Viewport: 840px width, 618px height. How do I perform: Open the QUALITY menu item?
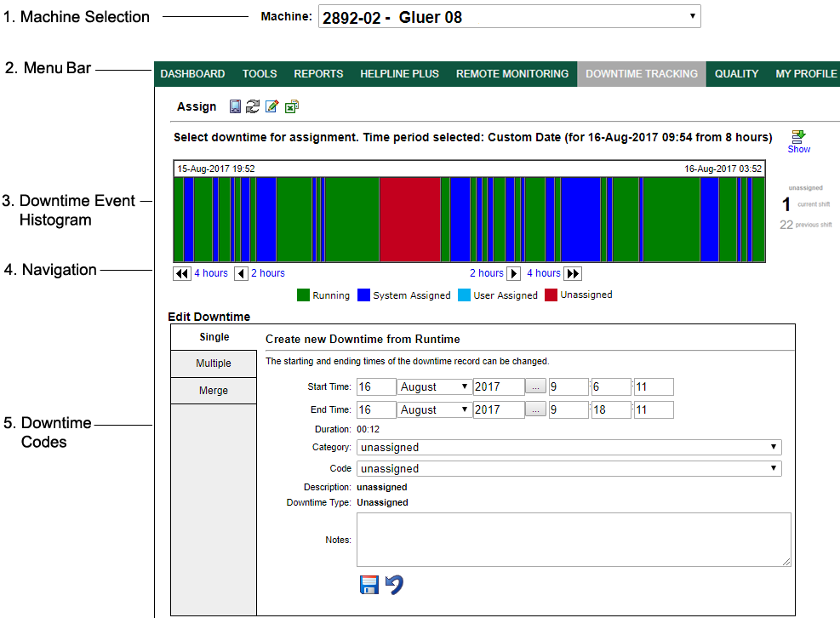pyautogui.click(x=736, y=74)
